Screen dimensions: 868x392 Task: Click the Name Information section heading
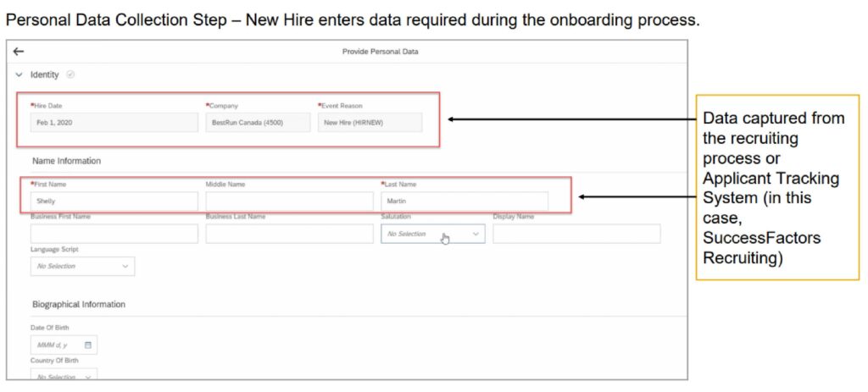[66, 161]
